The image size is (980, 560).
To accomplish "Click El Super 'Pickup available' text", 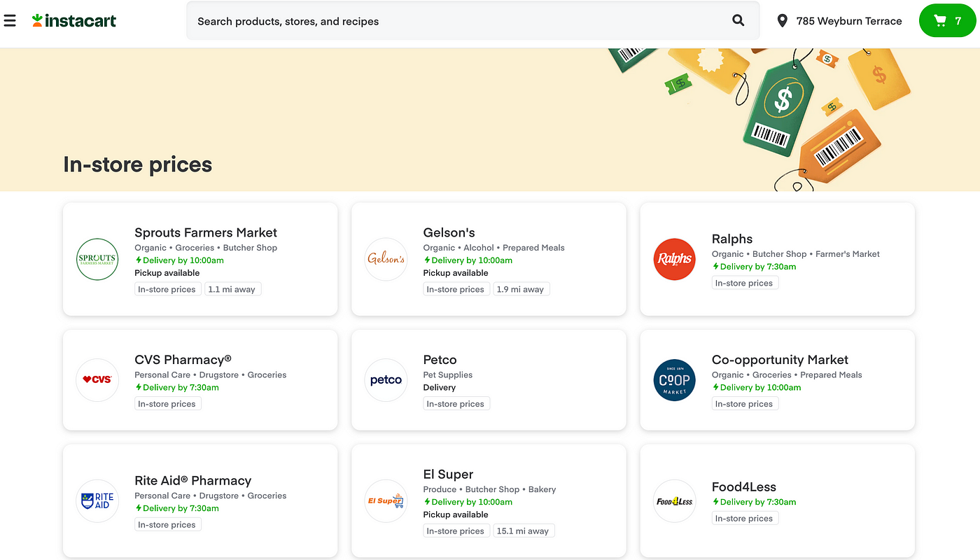I will [456, 514].
